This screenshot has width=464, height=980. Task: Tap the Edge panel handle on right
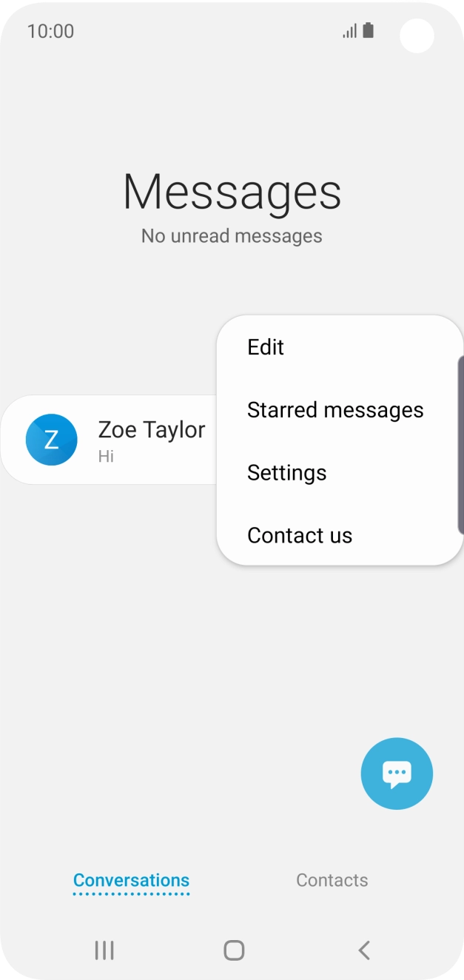click(x=460, y=444)
